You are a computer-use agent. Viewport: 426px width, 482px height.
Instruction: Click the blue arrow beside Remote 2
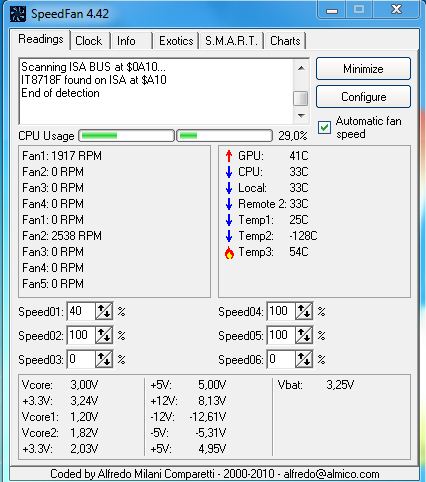pyautogui.click(x=229, y=204)
